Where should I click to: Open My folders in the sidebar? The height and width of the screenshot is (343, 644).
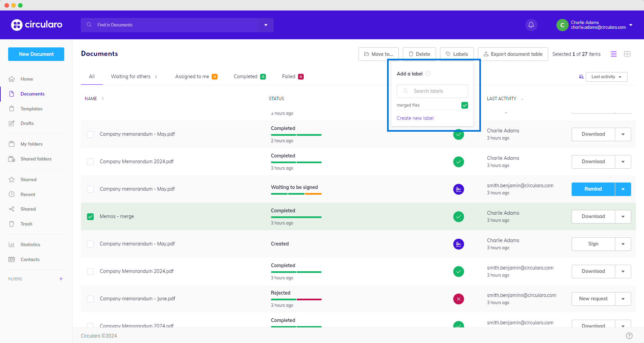point(31,144)
